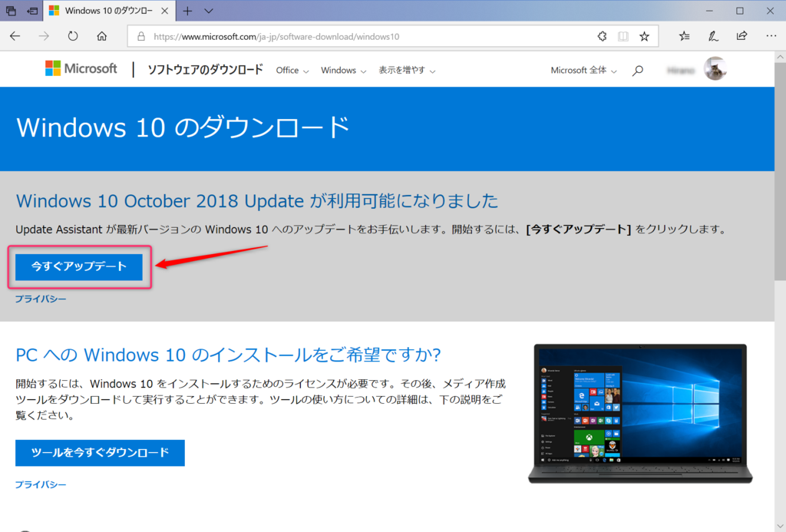Click 今すぐアップデート button

point(79,266)
